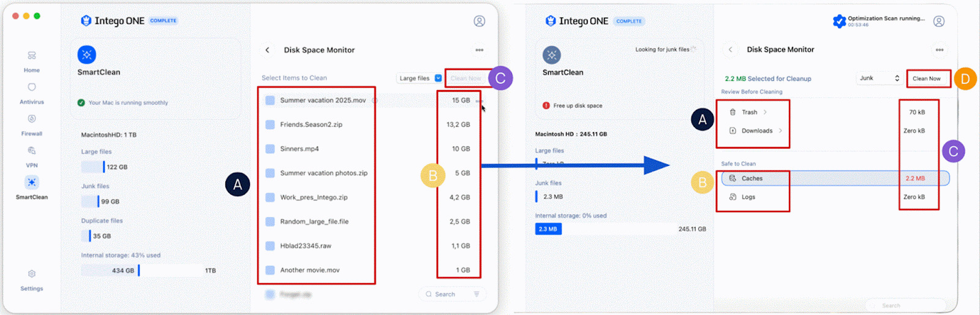Open the Junk category dropdown
The width and height of the screenshot is (980, 315).
880,78
